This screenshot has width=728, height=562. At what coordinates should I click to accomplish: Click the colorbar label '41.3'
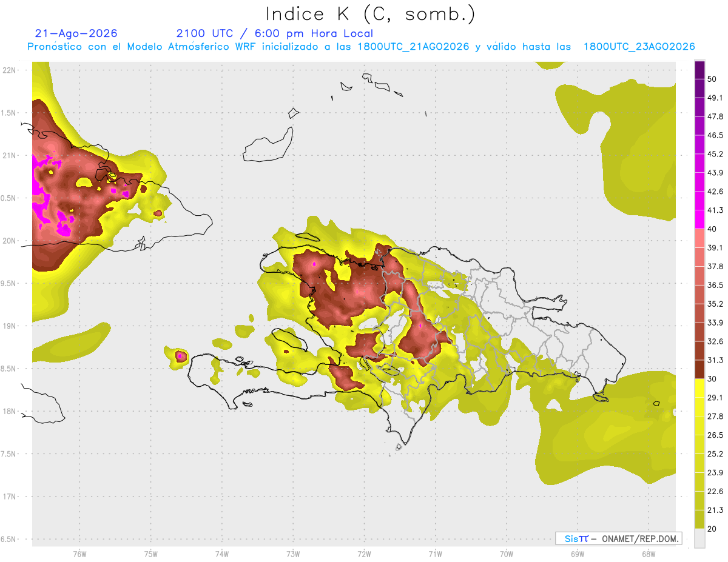pyautogui.click(x=716, y=210)
